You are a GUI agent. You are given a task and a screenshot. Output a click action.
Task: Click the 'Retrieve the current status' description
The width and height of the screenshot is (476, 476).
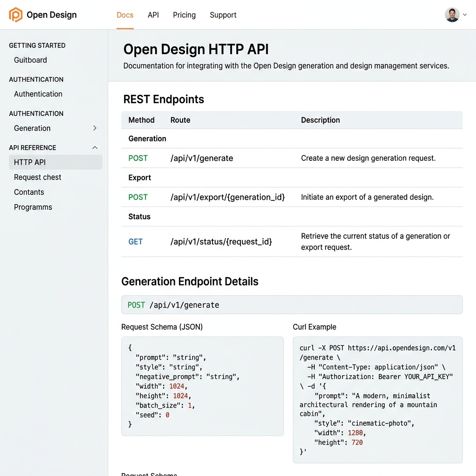click(x=376, y=242)
